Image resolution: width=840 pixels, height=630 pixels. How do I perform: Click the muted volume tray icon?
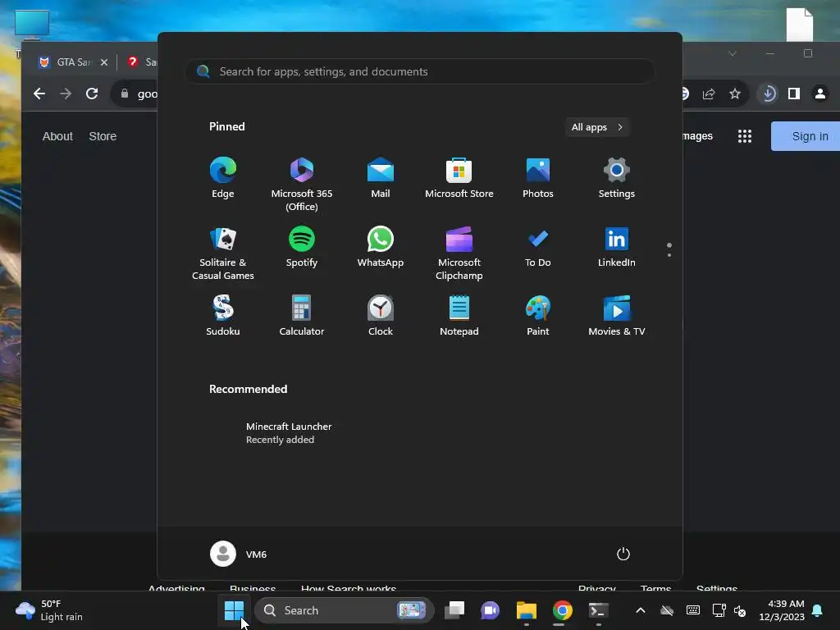tap(741, 610)
